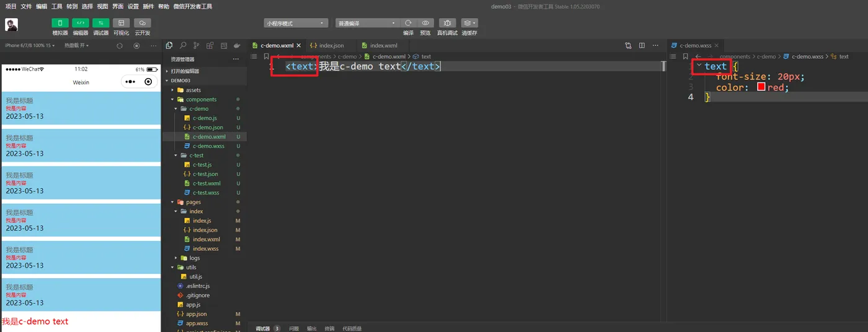Toggle the 编辑器 editor panel button
The height and width of the screenshot is (332, 868).
(x=81, y=23)
